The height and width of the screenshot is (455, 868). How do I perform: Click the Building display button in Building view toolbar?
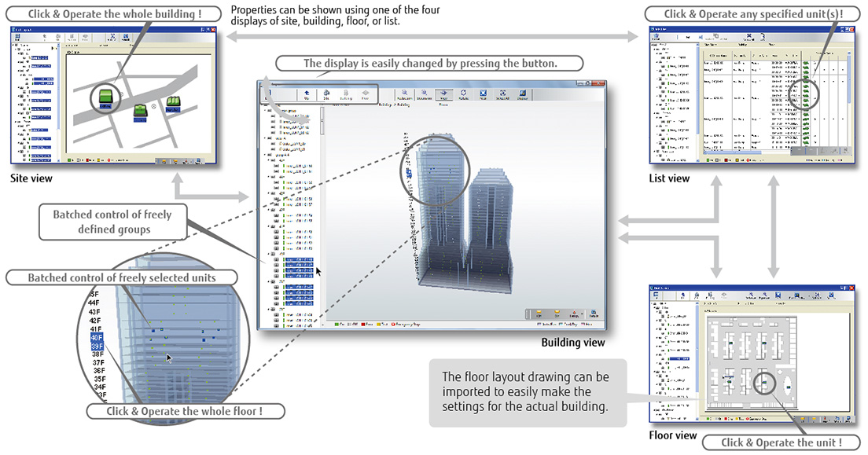click(x=344, y=94)
